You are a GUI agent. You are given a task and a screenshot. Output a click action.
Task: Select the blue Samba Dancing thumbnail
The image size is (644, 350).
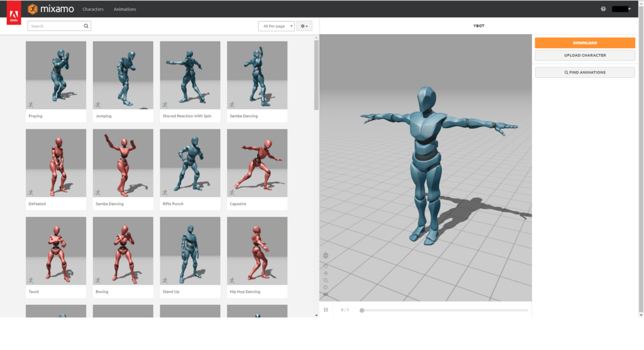tap(257, 75)
